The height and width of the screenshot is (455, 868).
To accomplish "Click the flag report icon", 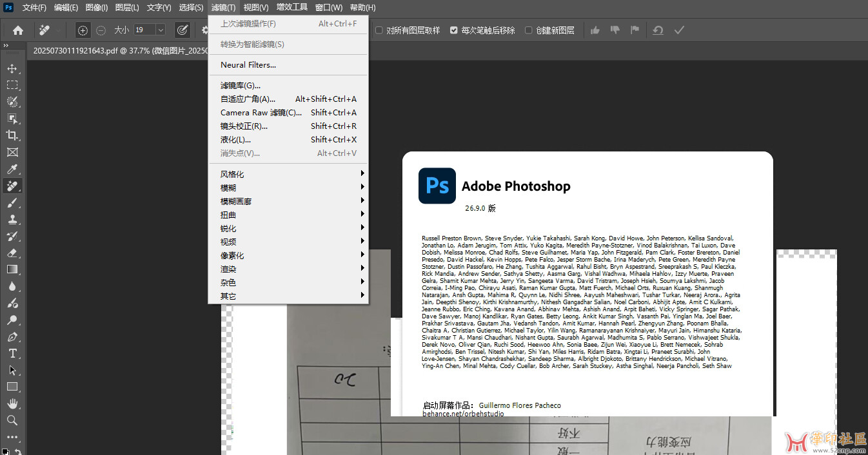I will 635,30.
